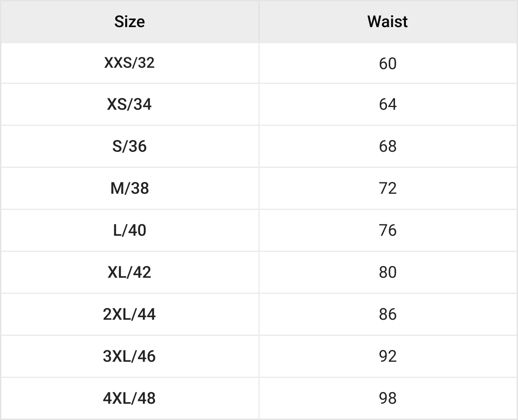518x420 pixels.
Task: Click the waist value 92
Action: tap(388, 356)
